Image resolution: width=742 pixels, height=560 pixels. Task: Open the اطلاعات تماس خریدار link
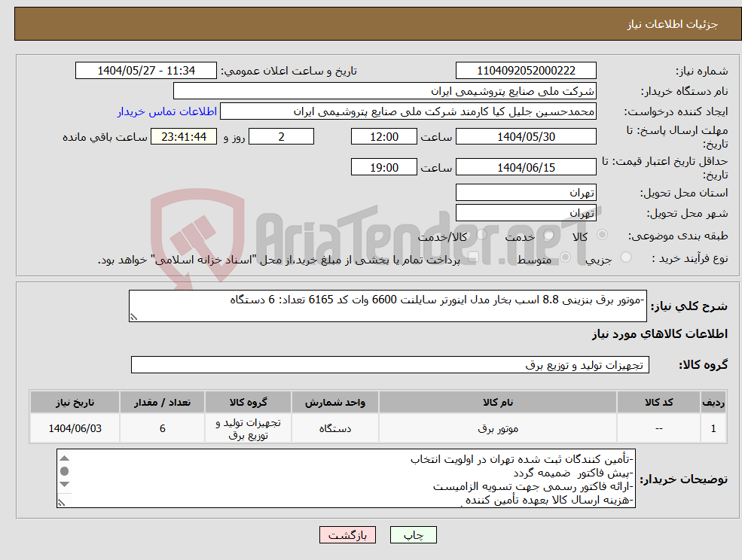167,111
